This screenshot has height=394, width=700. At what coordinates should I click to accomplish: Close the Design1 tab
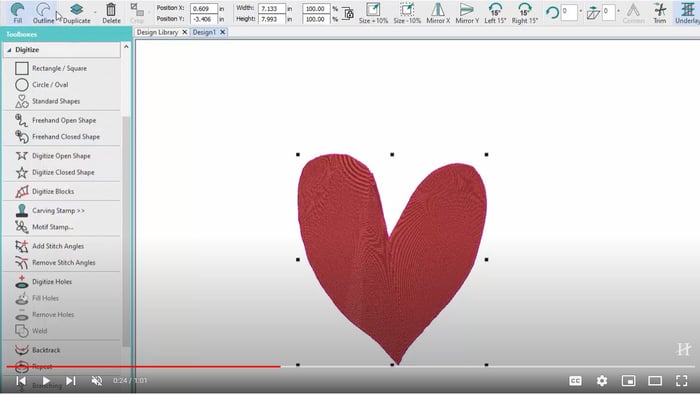click(x=222, y=32)
